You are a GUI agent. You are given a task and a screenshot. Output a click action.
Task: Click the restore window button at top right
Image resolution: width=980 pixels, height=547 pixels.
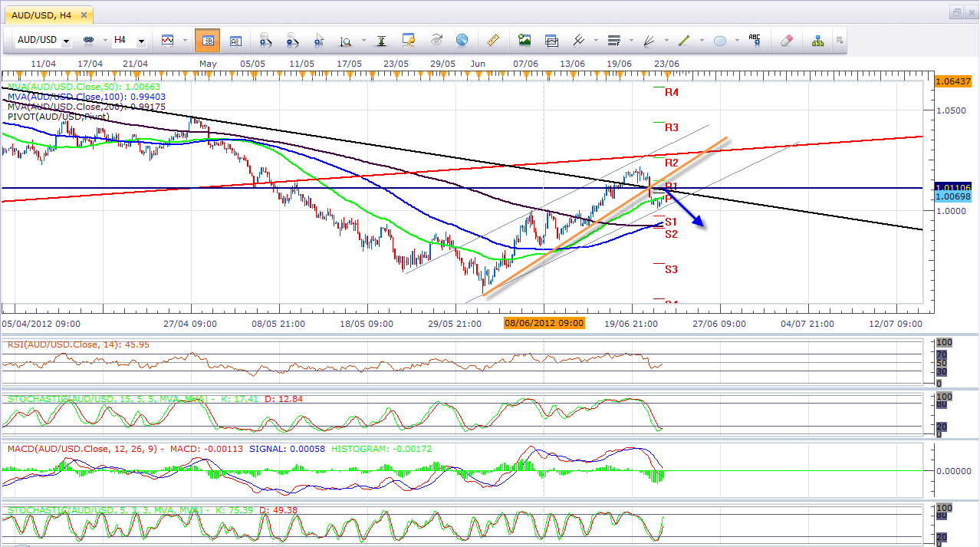(956, 13)
